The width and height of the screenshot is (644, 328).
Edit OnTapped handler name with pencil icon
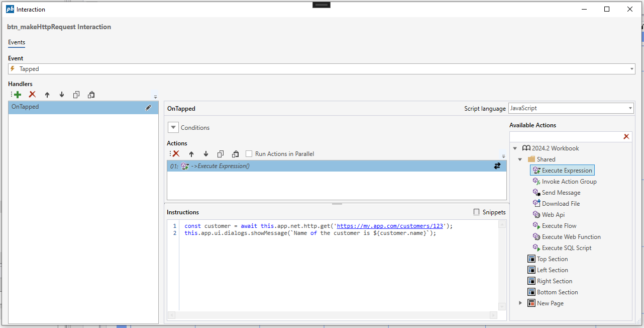tap(148, 107)
